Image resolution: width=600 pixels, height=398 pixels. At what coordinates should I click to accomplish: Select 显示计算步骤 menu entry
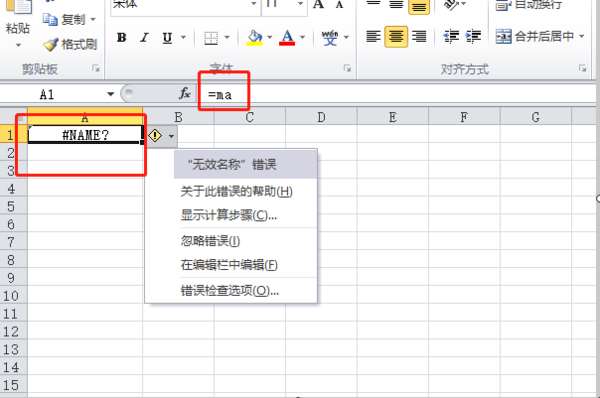(x=228, y=215)
